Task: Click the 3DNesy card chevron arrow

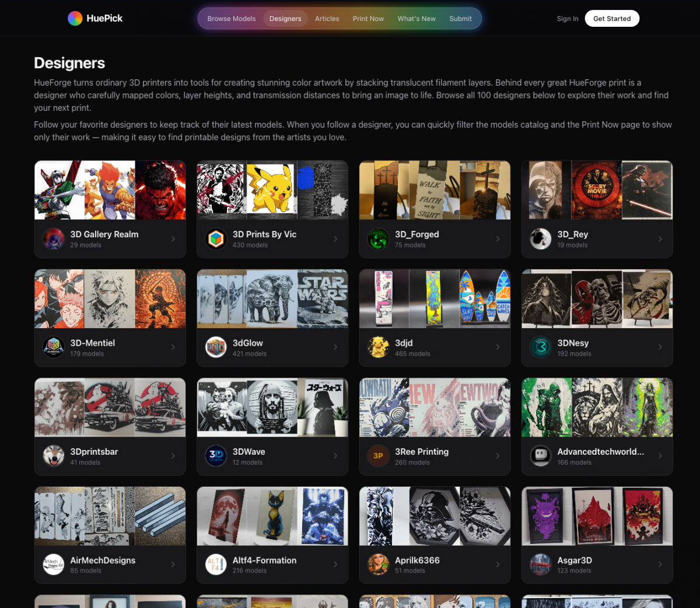Action: [660, 347]
